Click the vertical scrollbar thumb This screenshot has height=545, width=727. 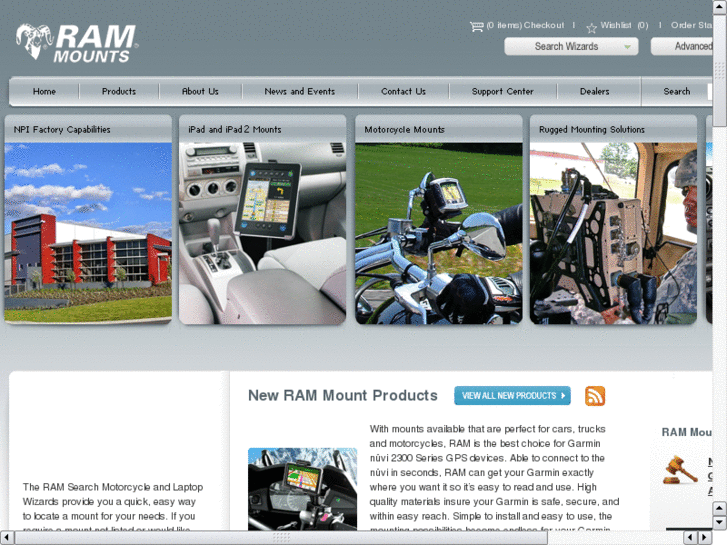720,70
